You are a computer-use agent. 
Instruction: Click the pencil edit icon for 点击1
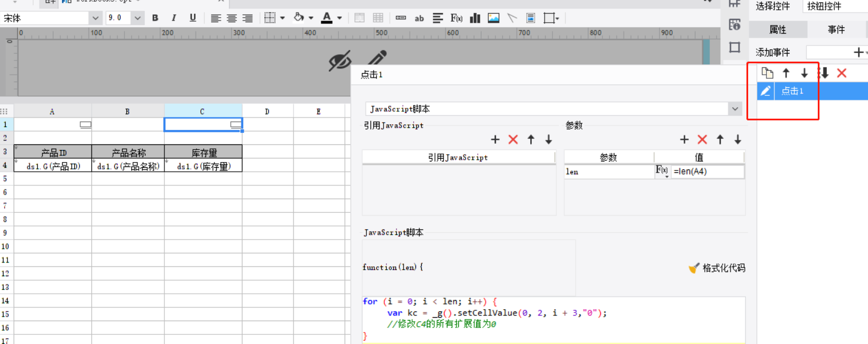click(766, 91)
